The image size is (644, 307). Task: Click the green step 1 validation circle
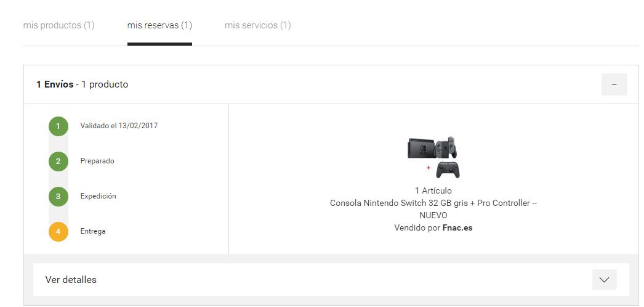tap(58, 126)
